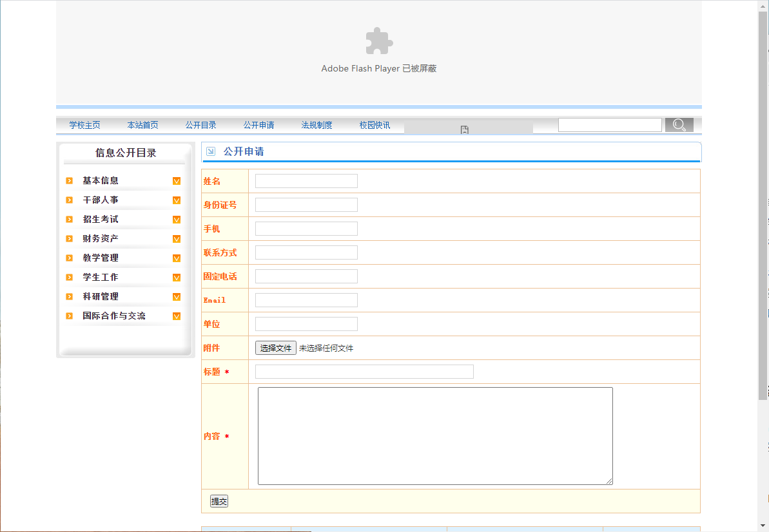Click the orange bullet icon beside 招生考试
The height and width of the screenshot is (532, 769).
pyautogui.click(x=69, y=220)
